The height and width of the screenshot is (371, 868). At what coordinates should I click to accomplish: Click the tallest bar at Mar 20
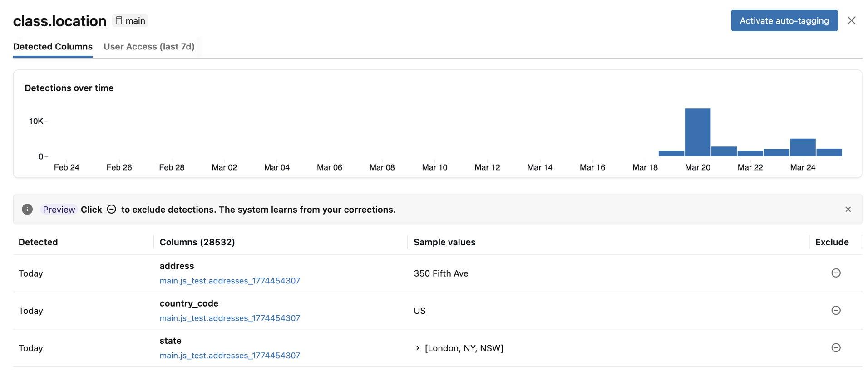coord(697,132)
